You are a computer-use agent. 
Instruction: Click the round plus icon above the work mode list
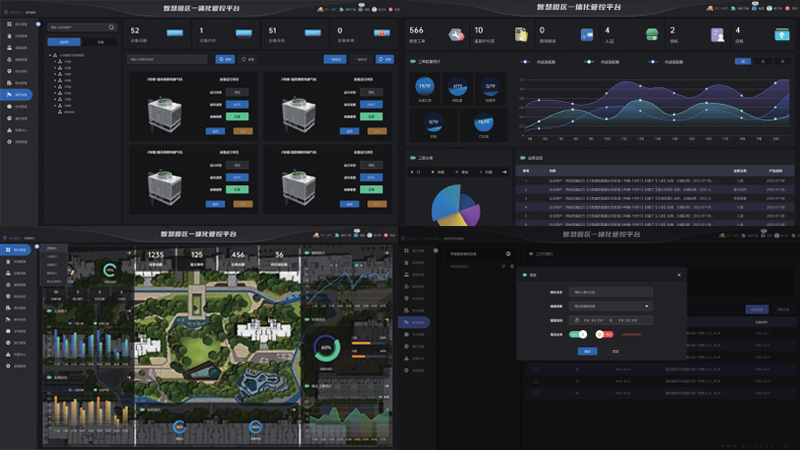coord(508,254)
